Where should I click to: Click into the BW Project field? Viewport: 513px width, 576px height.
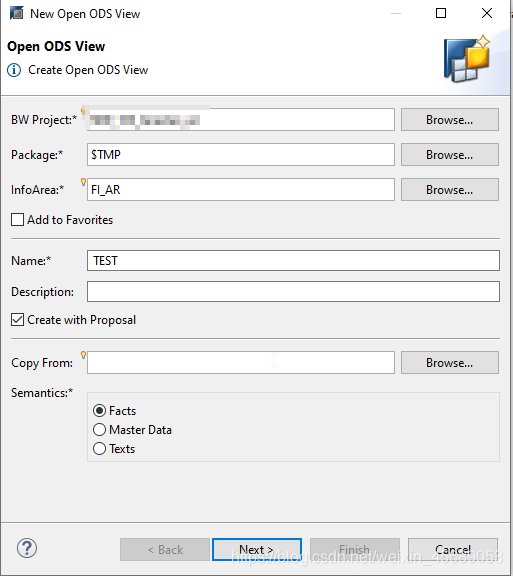(x=241, y=119)
